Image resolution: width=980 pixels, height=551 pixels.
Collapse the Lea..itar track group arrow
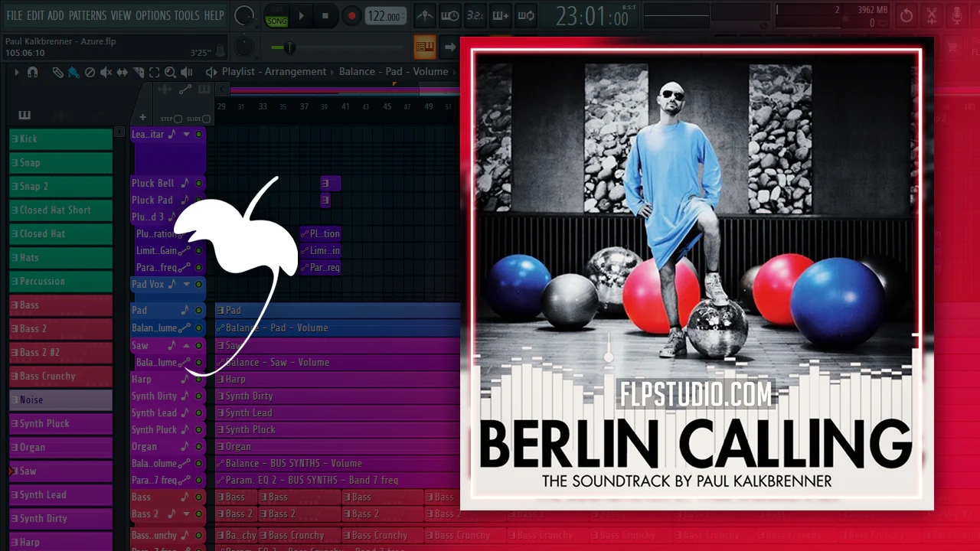point(186,135)
